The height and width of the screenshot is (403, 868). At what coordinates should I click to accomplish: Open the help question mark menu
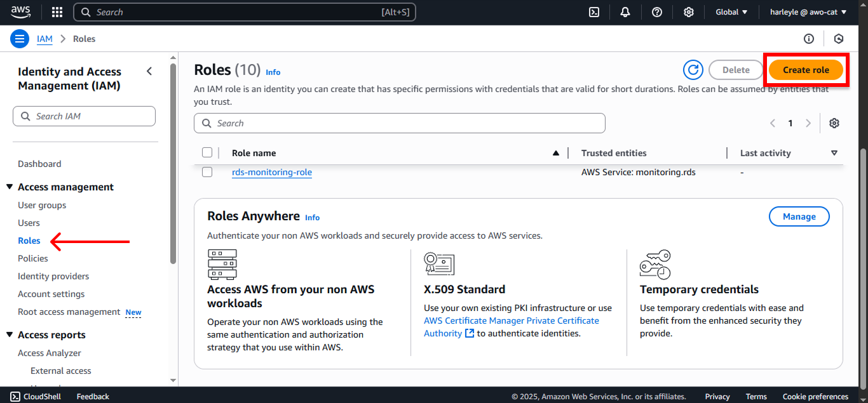pos(657,12)
